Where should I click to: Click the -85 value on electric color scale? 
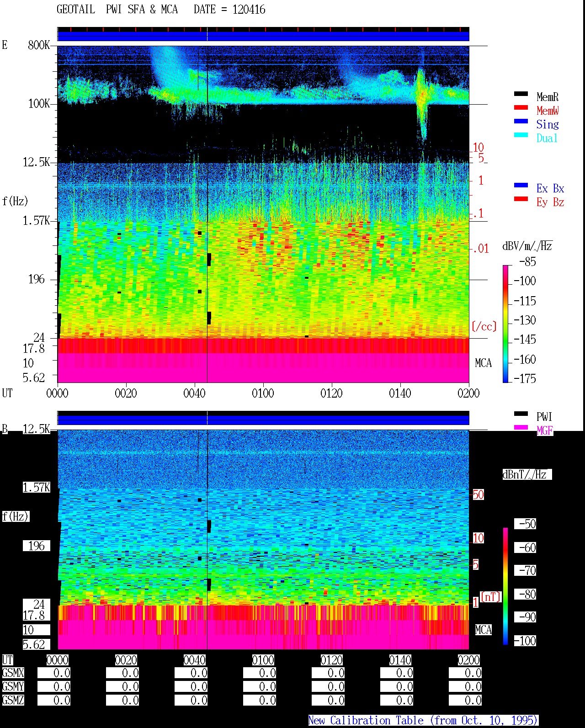[x=528, y=262]
